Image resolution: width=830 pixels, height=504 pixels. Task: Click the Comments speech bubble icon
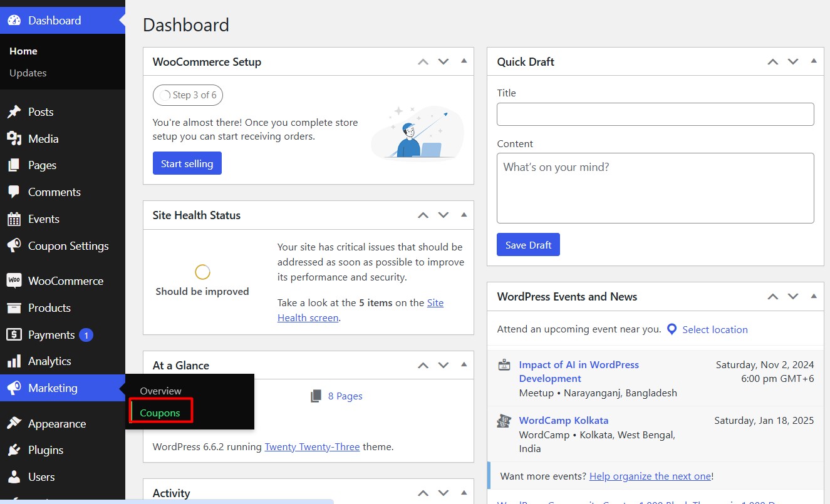coord(14,192)
